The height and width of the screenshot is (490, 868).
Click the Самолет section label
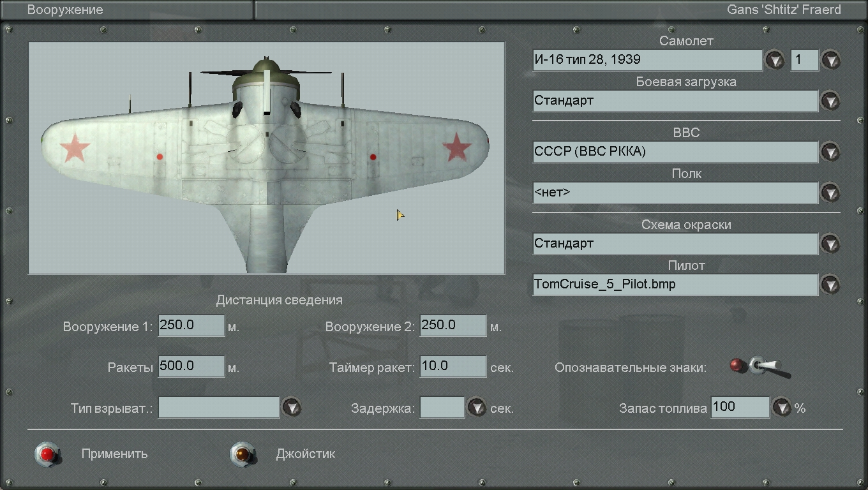686,41
